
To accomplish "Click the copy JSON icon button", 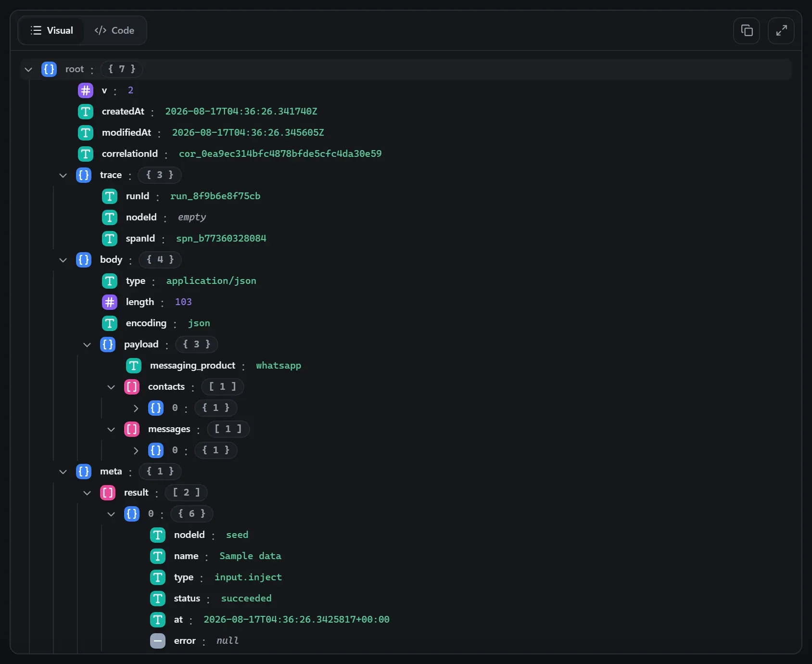I will tap(747, 31).
